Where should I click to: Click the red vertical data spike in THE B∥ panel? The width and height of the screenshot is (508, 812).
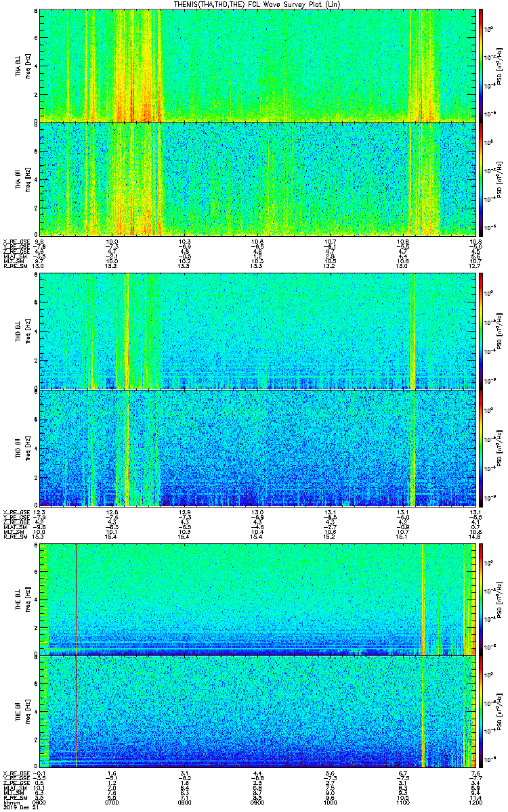point(77,713)
